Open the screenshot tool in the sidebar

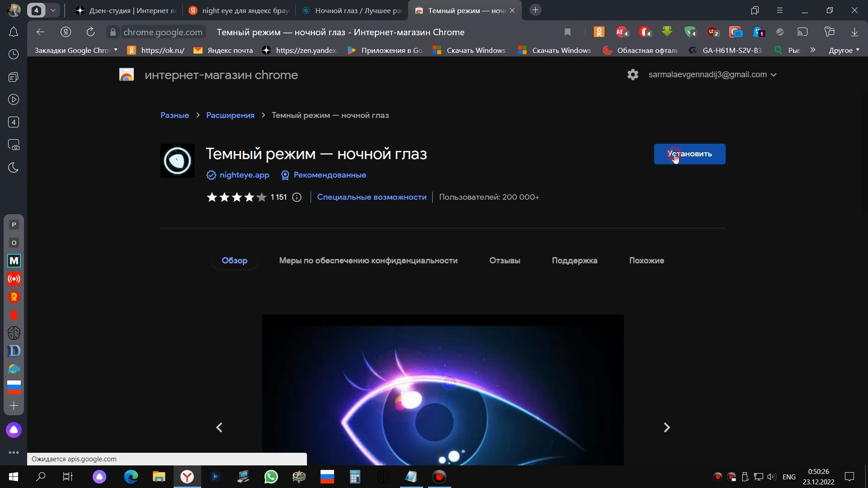pos(14,145)
